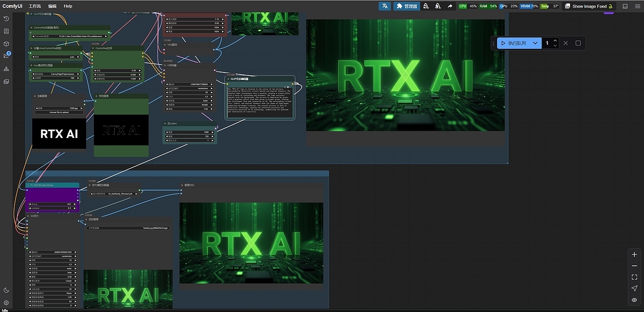Increase the queue batch count

pos(555,41)
